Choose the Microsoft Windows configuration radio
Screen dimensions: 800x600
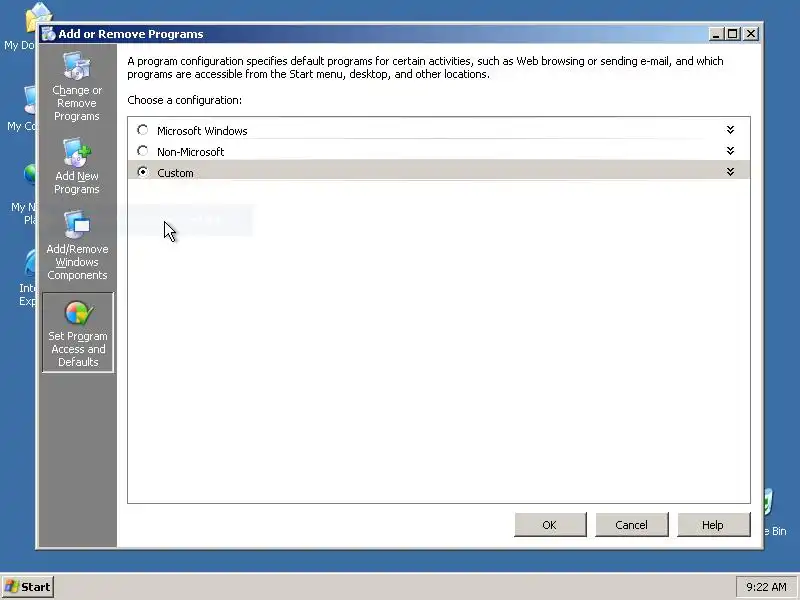[143, 130]
